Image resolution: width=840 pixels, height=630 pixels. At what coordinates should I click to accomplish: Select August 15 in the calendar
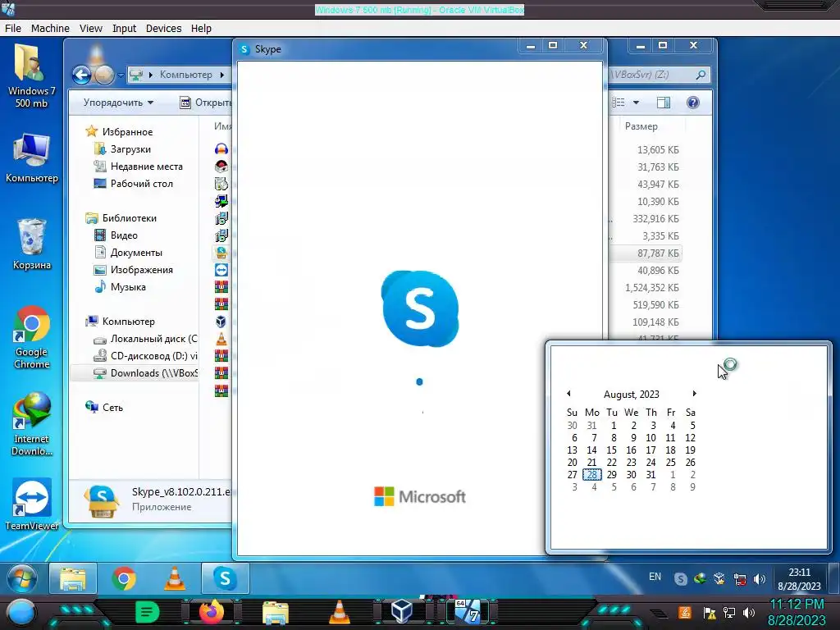611,450
